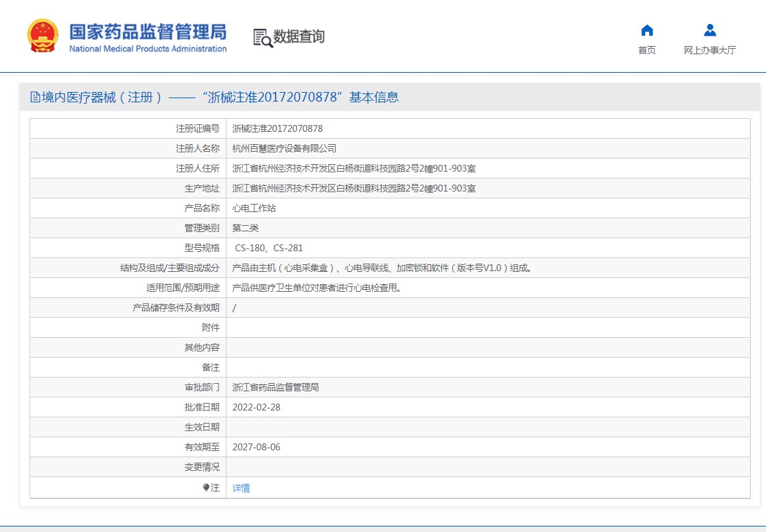Select the intended use text 产品供医疗卫生单位
Screen dimensions: 766x532
tap(316, 288)
